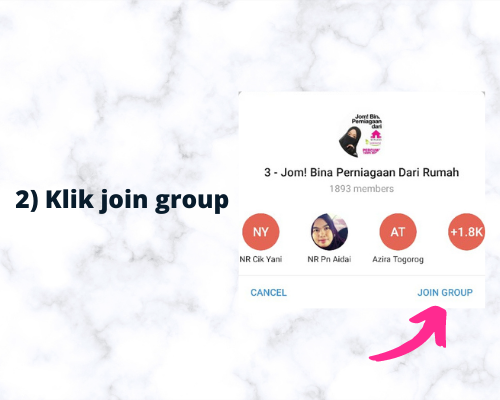Click the JOIN GROUP button
500x400 pixels.
click(x=445, y=292)
